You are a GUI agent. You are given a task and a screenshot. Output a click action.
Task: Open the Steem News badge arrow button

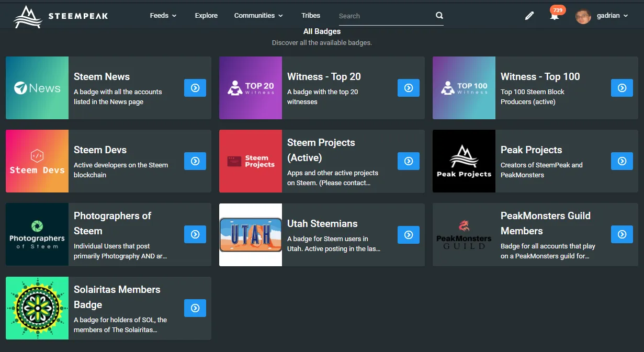(x=195, y=88)
